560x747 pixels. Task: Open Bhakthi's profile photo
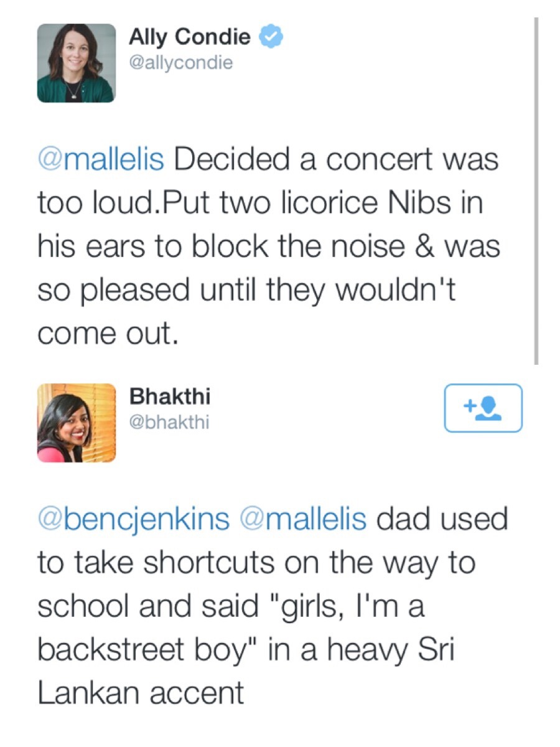(x=76, y=423)
